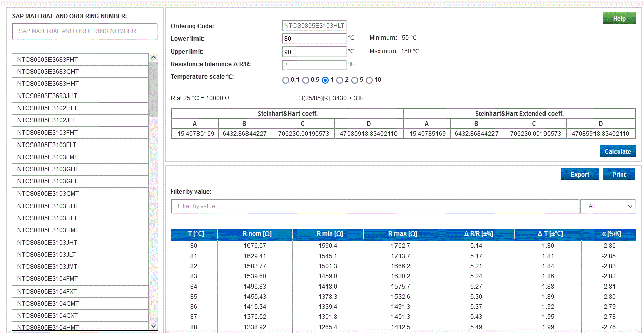644x333 pixels.
Task: Choose NTCS0805E3102JLT from the list
Action: (x=80, y=120)
